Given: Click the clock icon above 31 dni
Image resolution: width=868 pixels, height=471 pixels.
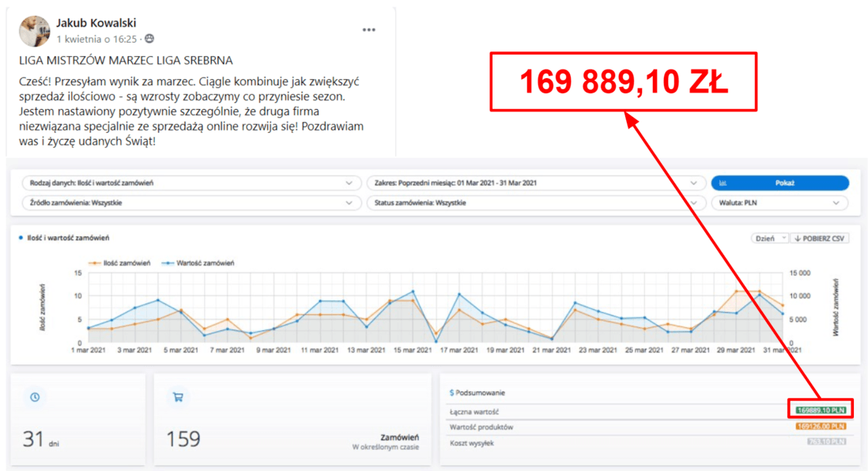Looking at the screenshot, I should coord(35,397).
